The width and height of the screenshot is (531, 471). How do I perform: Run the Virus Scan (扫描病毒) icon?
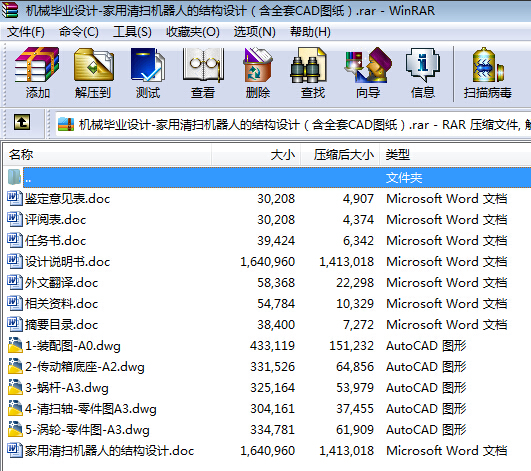click(488, 64)
